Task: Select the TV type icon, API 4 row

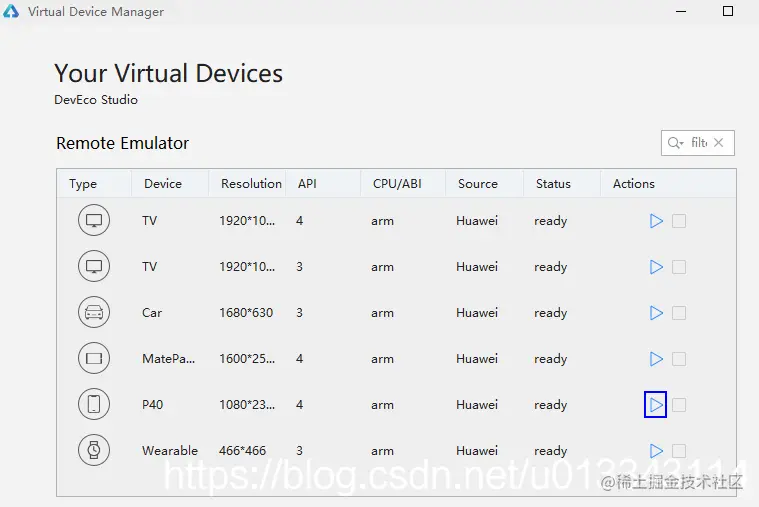Action: [x=94, y=220]
